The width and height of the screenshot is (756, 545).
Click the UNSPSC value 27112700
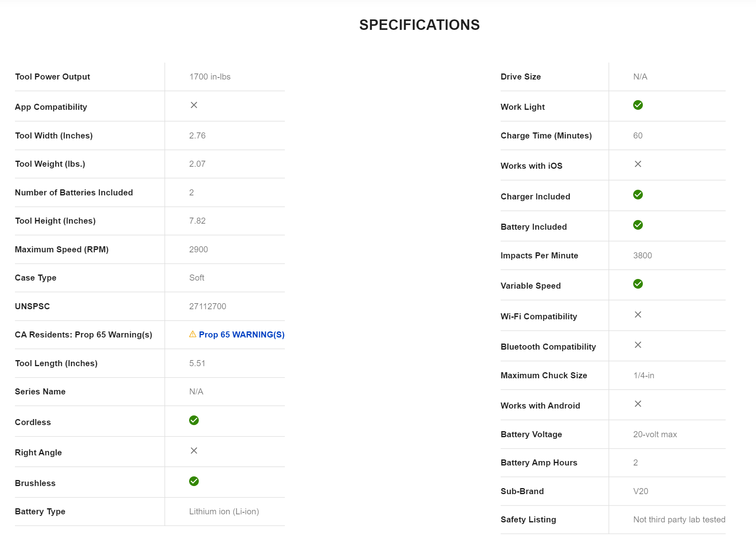(207, 306)
